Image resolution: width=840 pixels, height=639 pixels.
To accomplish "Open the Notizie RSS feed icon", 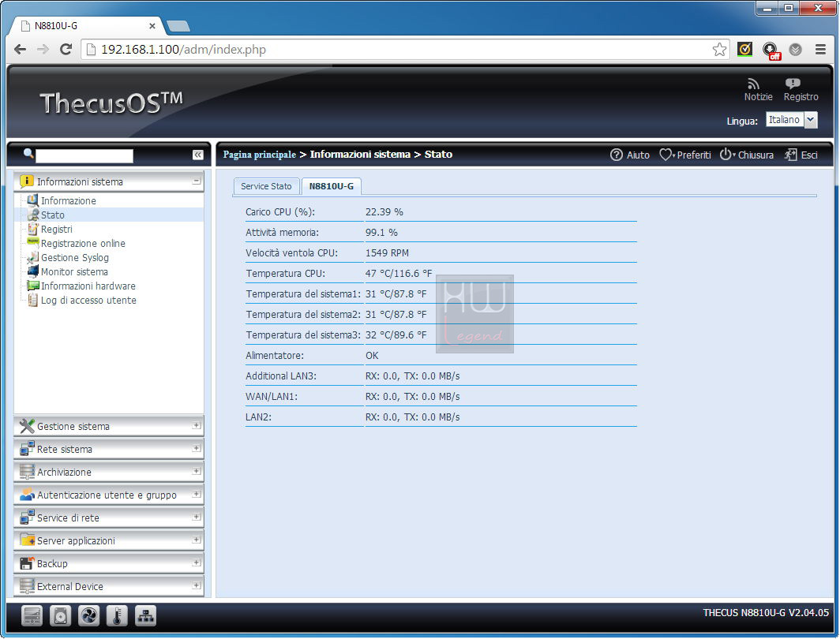I will 754,84.
